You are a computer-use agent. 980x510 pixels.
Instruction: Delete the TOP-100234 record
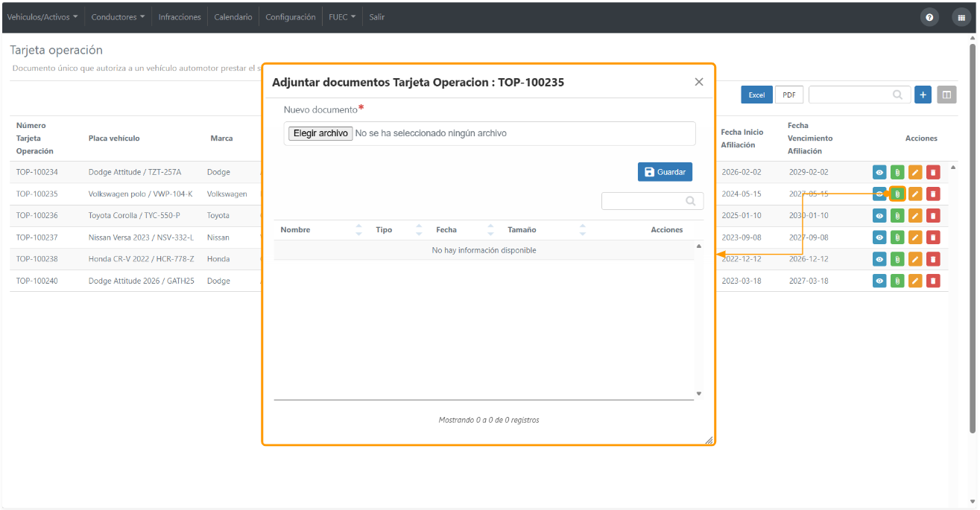click(933, 173)
